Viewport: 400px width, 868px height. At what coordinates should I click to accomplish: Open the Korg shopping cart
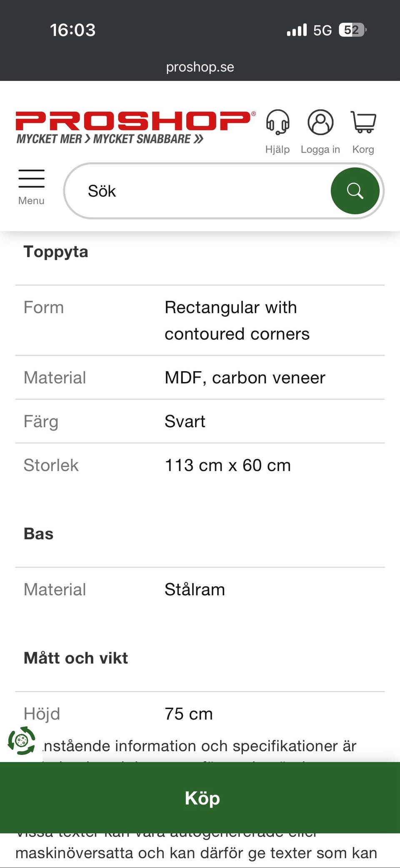click(363, 123)
